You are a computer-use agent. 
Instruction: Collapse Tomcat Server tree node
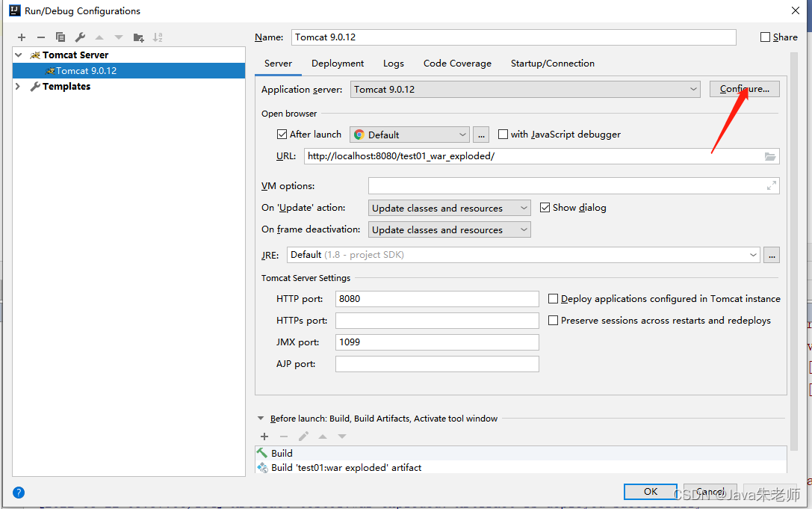pos(19,55)
